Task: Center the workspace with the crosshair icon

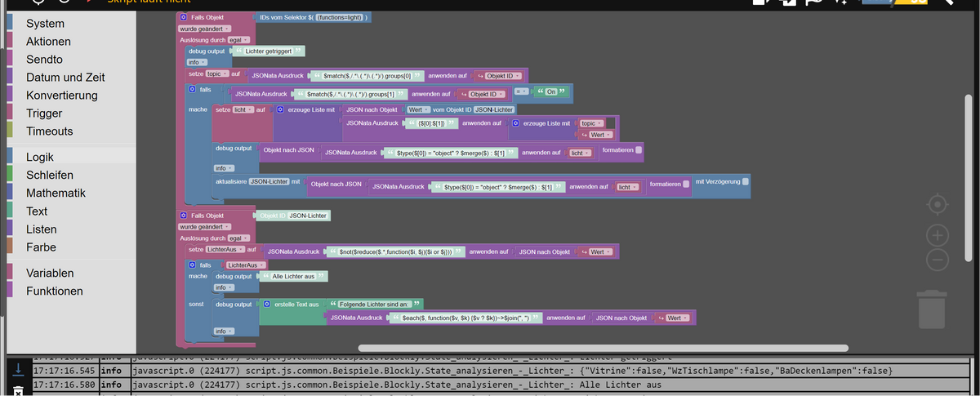Action: (x=938, y=203)
